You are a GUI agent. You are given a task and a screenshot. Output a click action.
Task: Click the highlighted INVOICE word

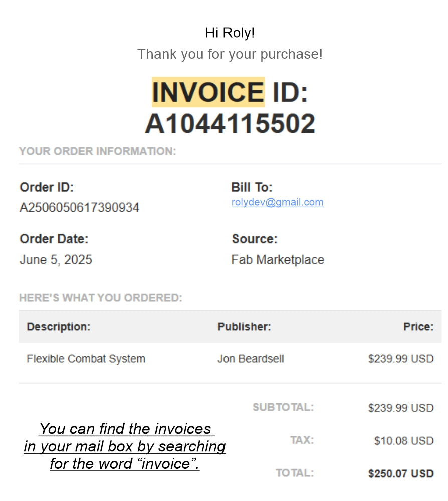pos(208,92)
